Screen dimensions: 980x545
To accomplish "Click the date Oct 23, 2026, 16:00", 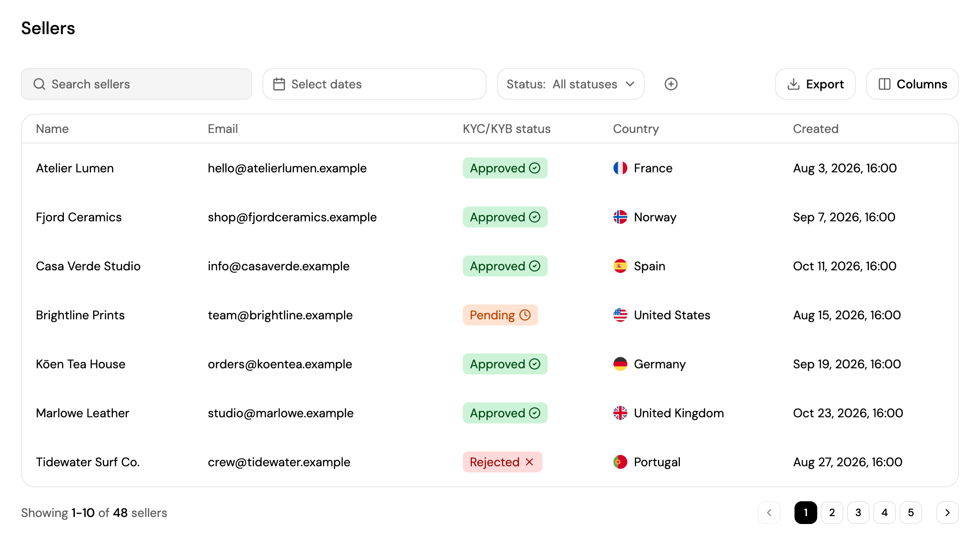I will pos(848,413).
